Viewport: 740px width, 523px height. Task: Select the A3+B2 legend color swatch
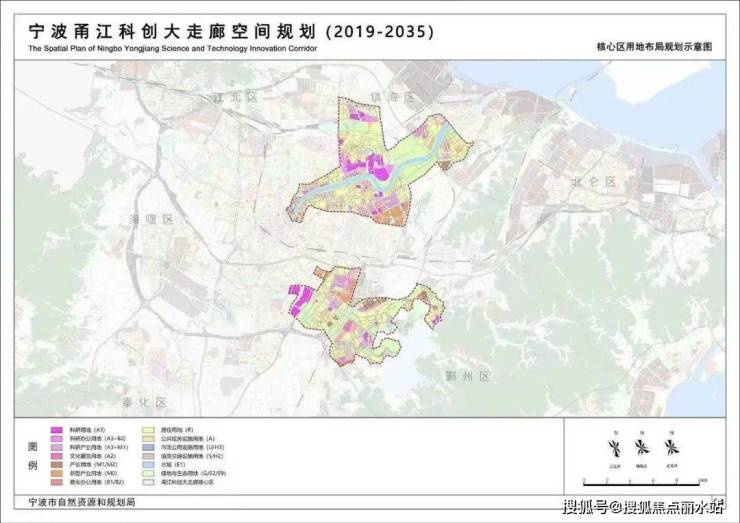click(x=57, y=439)
